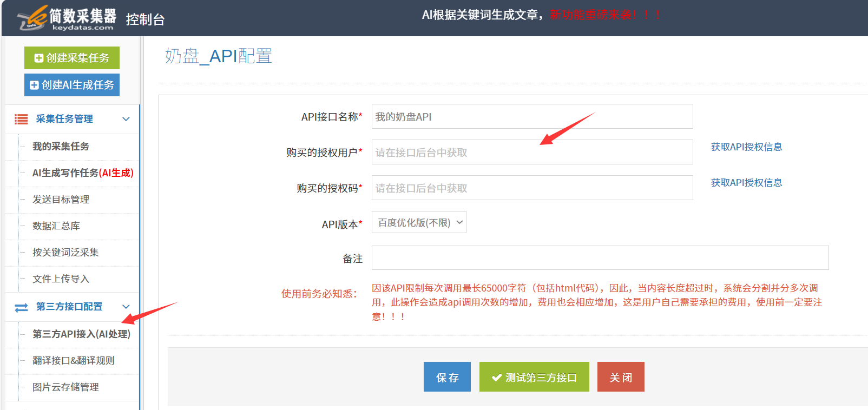Click the arrows icon beside 第三方接口配置
The height and width of the screenshot is (410, 868).
point(21,307)
